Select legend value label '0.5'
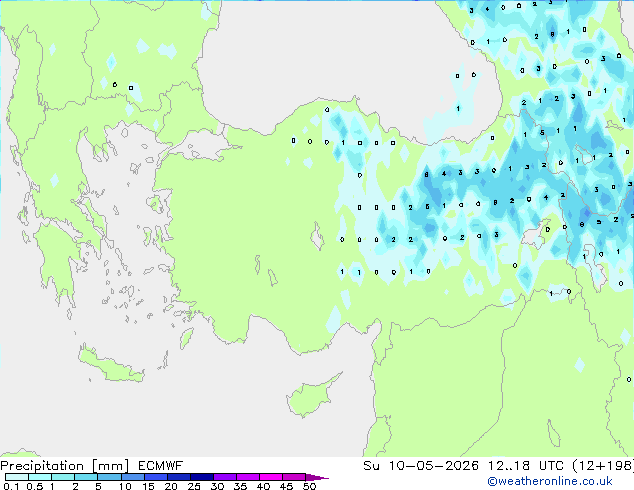Screen dimensions: 634x490 coord(35,486)
